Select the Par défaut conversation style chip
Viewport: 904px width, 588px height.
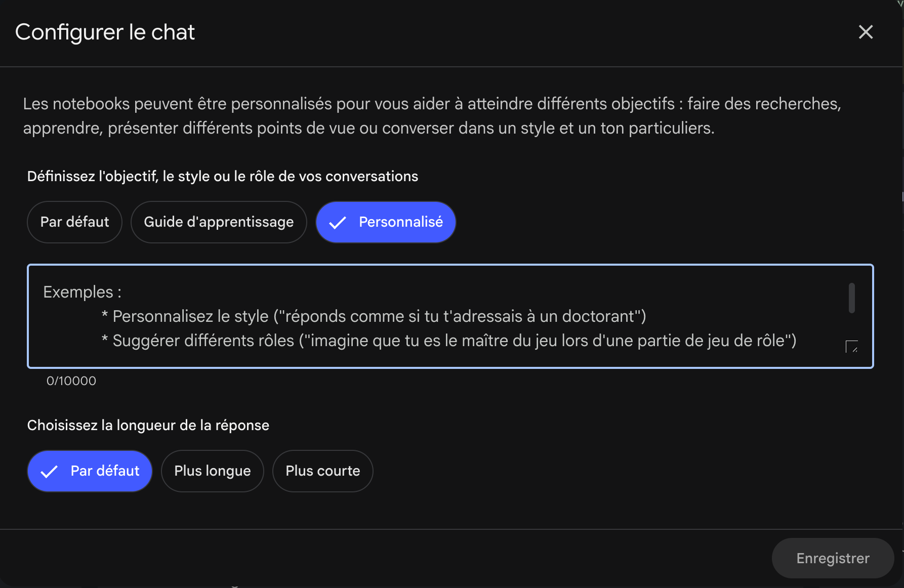[74, 222]
